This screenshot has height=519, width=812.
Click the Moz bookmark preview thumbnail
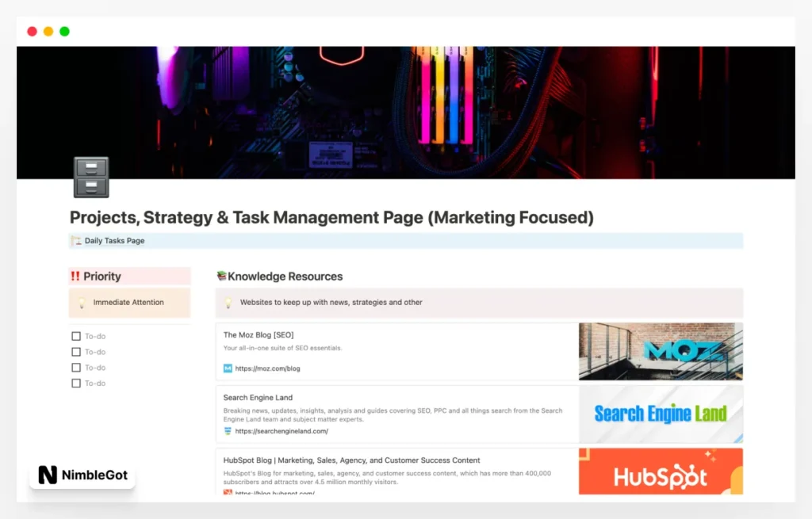point(661,351)
